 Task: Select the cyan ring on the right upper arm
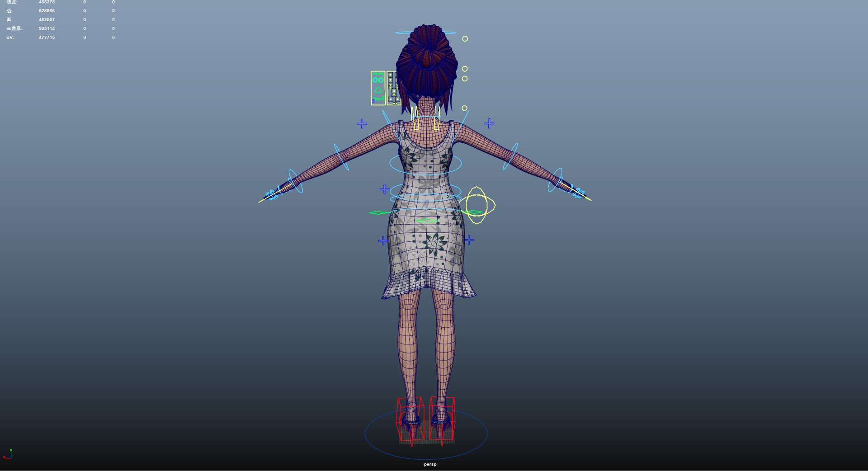tap(510, 156)
